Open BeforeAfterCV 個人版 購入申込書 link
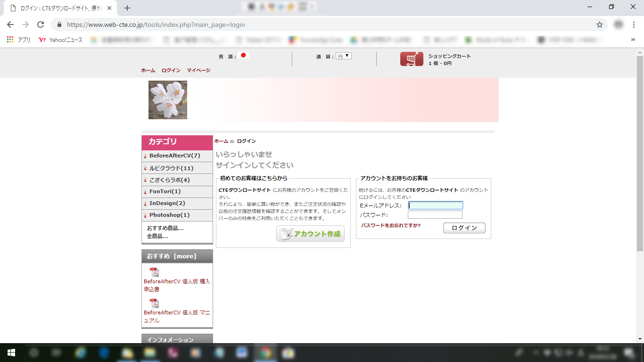 click(177, 285)
